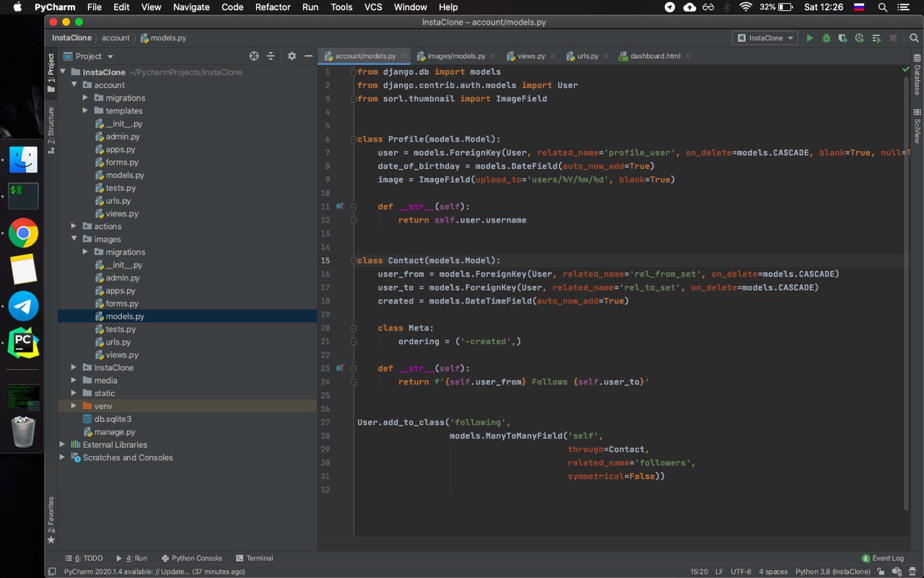Image resolution: width=924 pixels, height=578 pixels.
Task: Expand the actions folder
Action: pyautogui.click(x=74, y=226)
